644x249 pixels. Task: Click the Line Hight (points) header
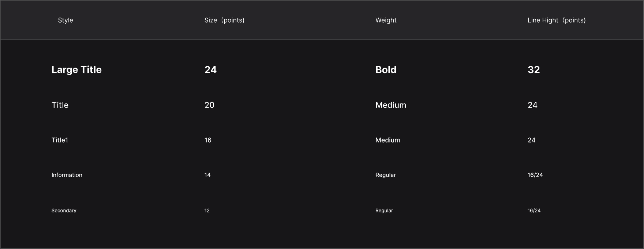coord(557,20)
